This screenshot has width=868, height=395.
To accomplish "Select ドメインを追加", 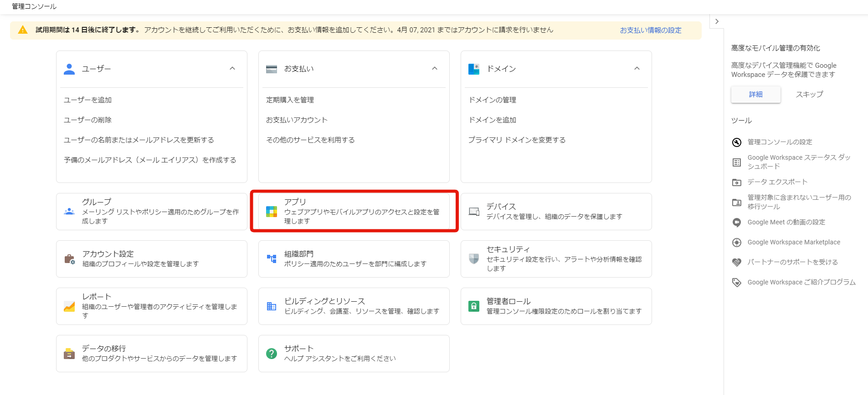I will (493, 120).
